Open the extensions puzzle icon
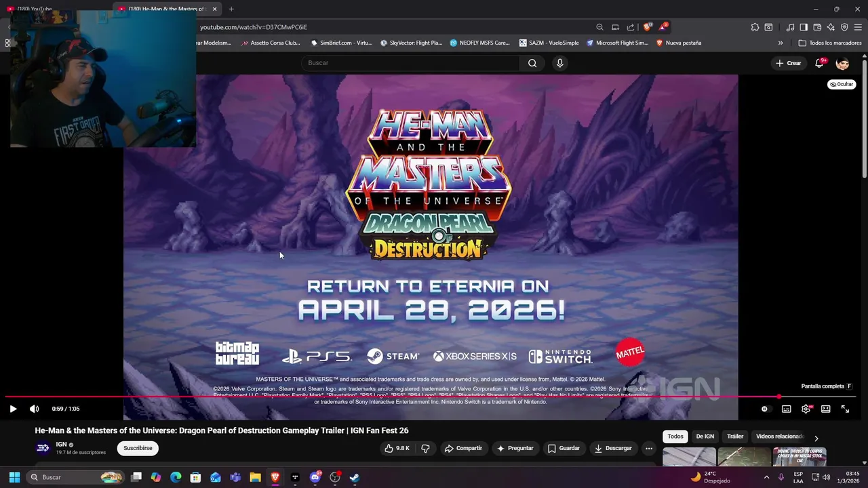This screenshot has height=488, width=868. click(755, 27)
